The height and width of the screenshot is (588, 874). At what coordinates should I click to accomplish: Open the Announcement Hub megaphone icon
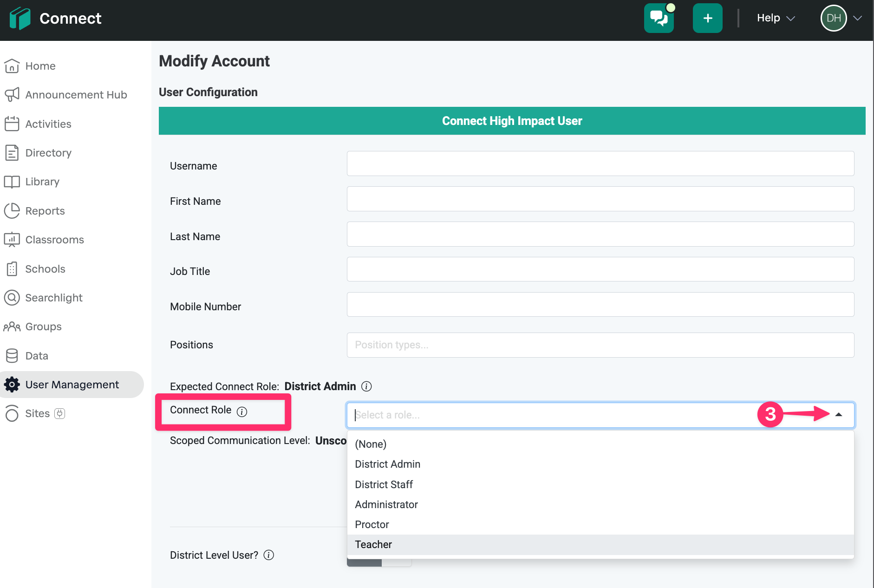12,95
